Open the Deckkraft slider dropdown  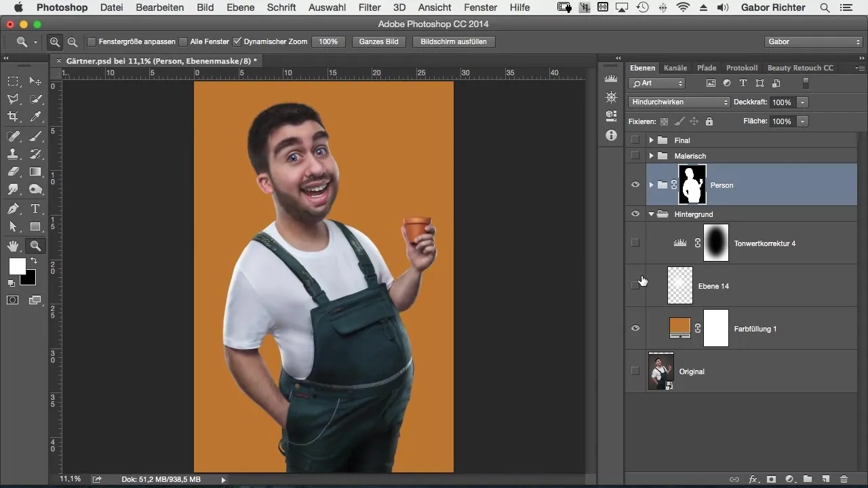pos(803,102)
